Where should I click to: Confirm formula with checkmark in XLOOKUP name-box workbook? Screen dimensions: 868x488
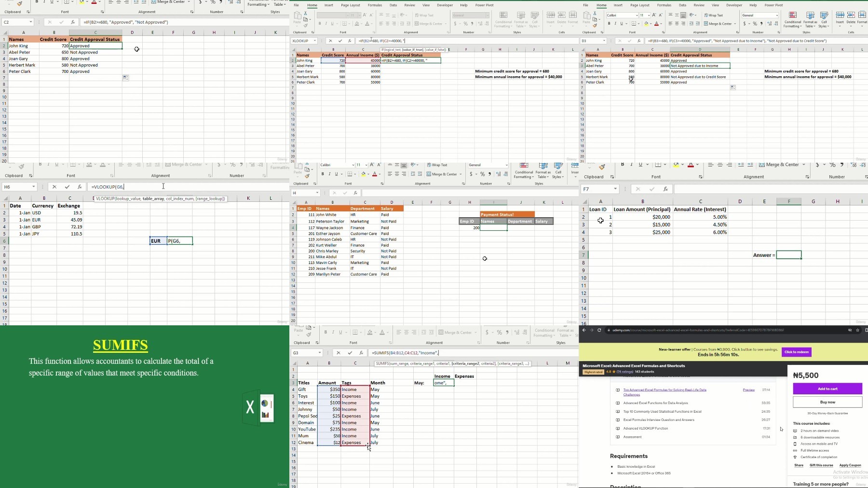coord(340,41)
